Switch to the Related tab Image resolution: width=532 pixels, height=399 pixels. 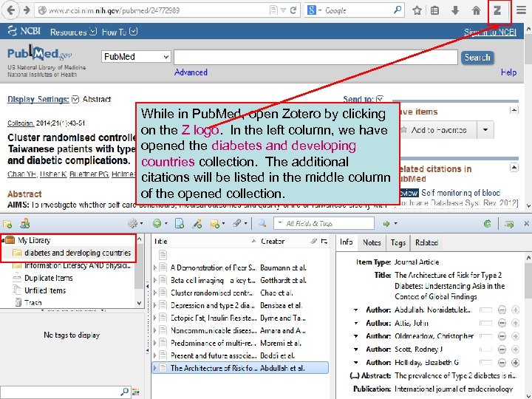426,242
